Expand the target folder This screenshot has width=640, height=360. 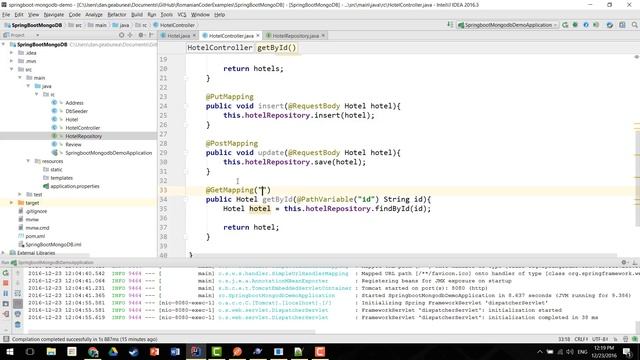(11, 202)
